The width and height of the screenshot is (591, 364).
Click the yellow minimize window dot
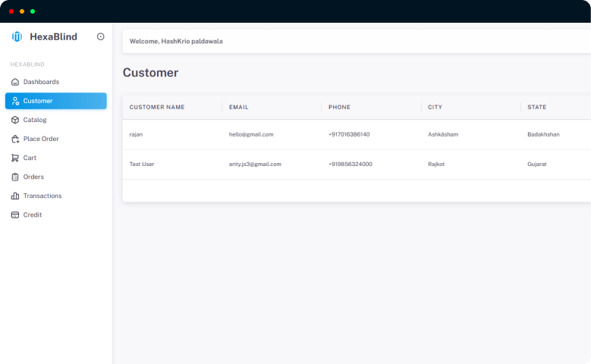click(22, 11)
